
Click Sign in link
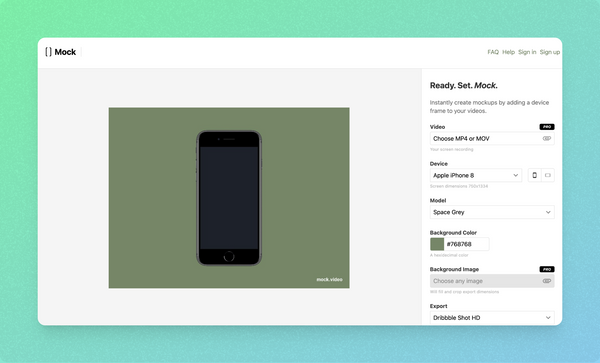527,52
